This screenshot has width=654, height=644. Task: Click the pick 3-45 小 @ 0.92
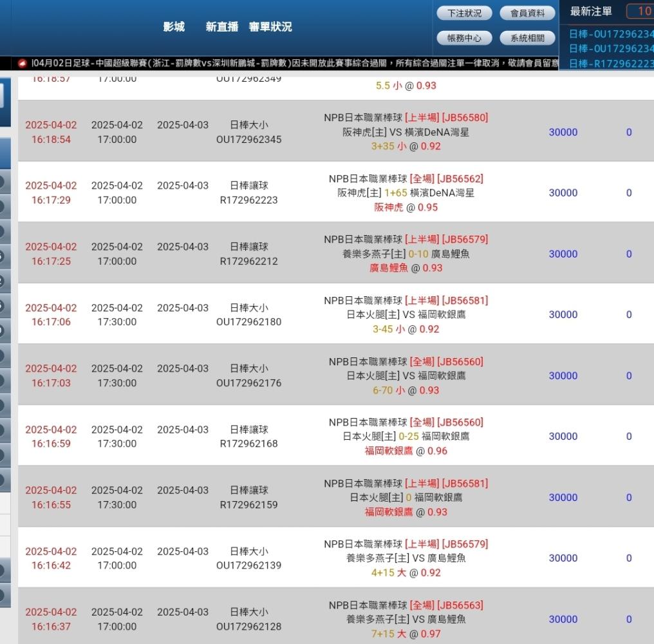pos(406,329)
